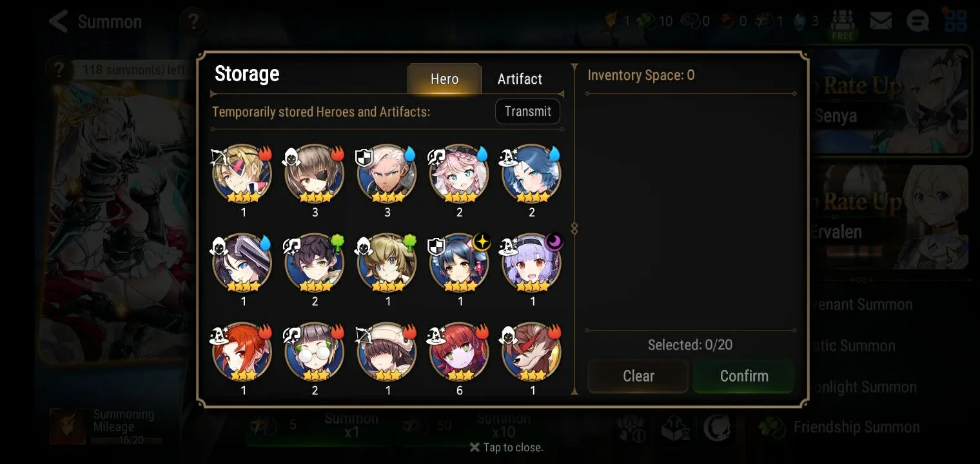The height and width of the screenshot is (464, 980).
Task: Open the mail envelope icon
Action: tap(881, 21)
